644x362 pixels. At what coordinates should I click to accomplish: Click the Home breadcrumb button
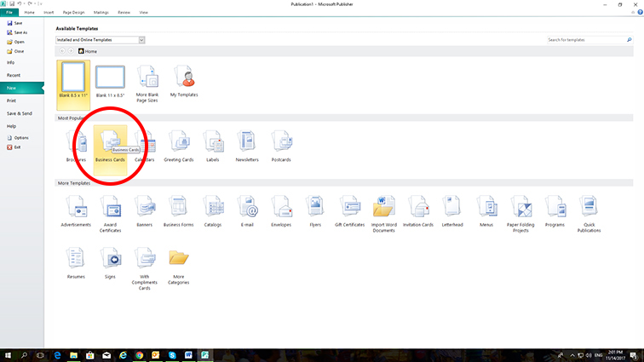click(x=88, y=51)
